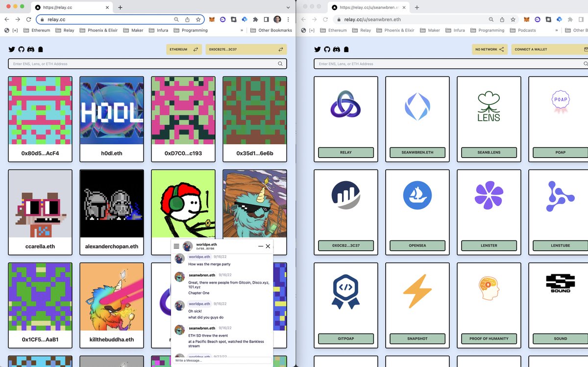The width and height of the screenshot is (588, 367).
Task: Select the relay.cc/u/seanwbren tab in right browser
Action: (367, 7)
